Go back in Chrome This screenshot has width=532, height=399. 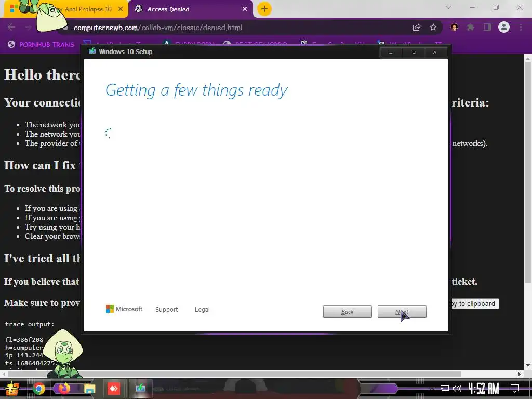pyautogui.click(x=11, y=27)
